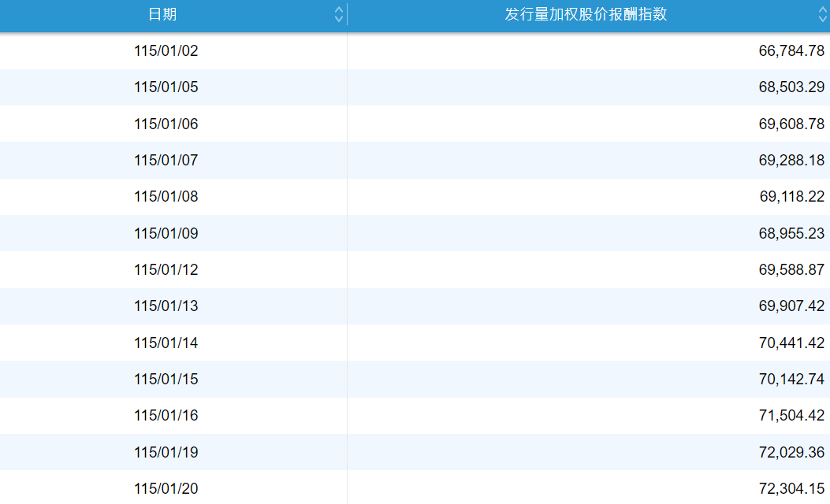Click the index value 70,441.42
The image size is (830, 504).
coord(791,343)
